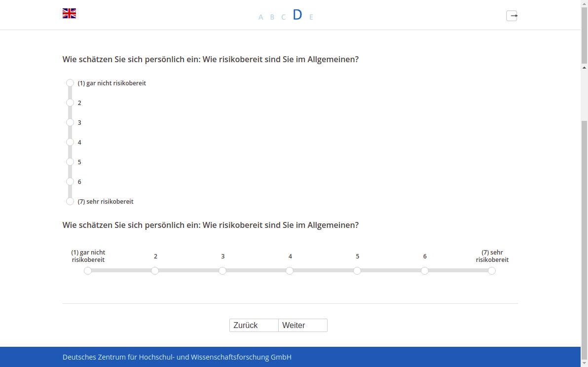Select the current section D indicator
Viewport: 588px width, 367px height.
pyautogui.click(x=297, y=15)
